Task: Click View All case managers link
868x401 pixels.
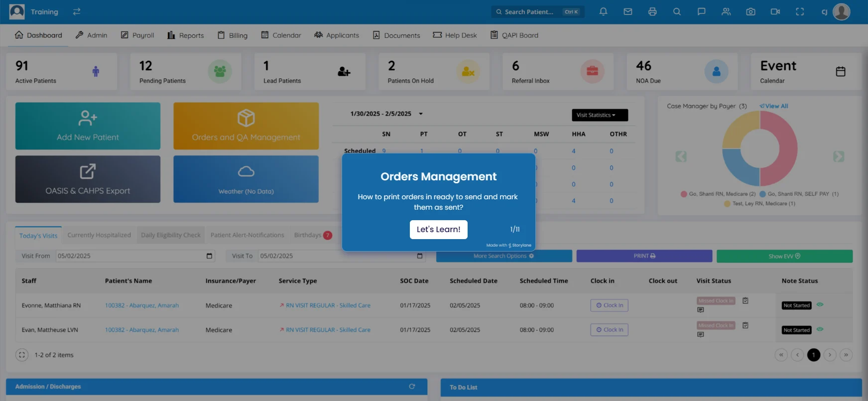Action: [x=774, y=106]
